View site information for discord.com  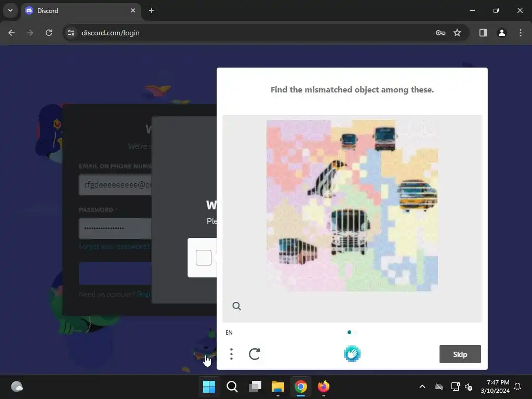[x=71, y=33]
